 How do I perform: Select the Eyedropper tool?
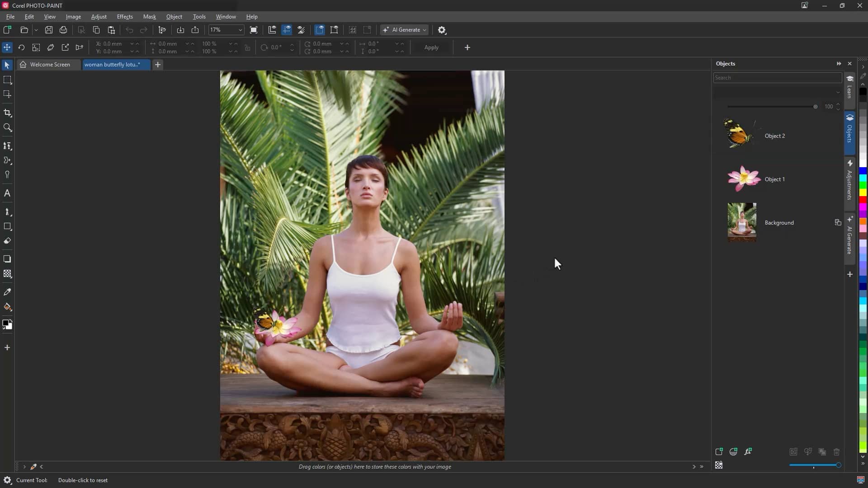[x=7, y=292]
